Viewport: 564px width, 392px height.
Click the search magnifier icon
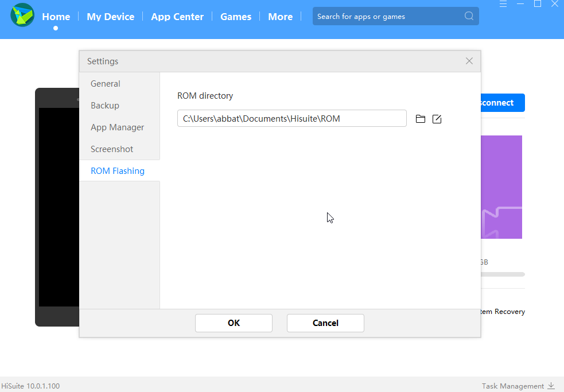[x=469, y=16]
